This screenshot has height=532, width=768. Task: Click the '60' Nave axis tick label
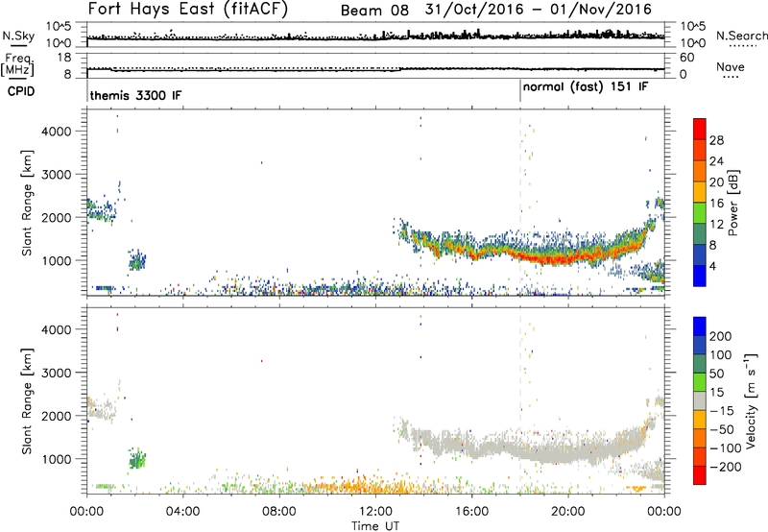[x=686, y=58]
